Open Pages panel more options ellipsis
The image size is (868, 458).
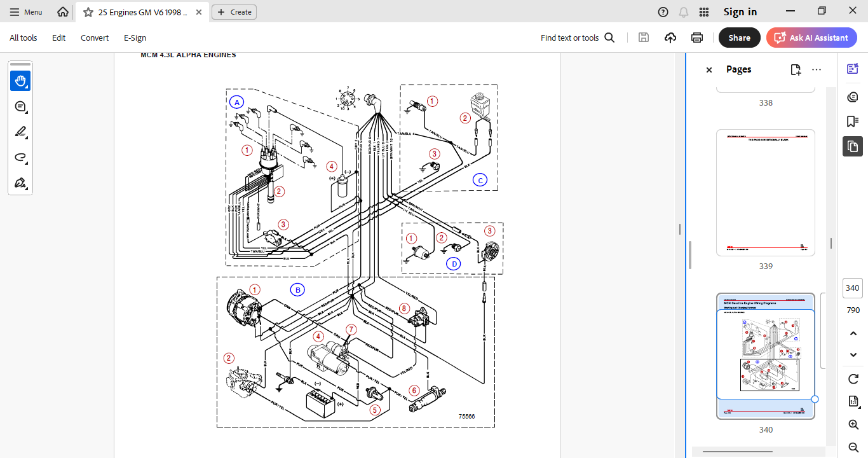[x=817, y=70]
